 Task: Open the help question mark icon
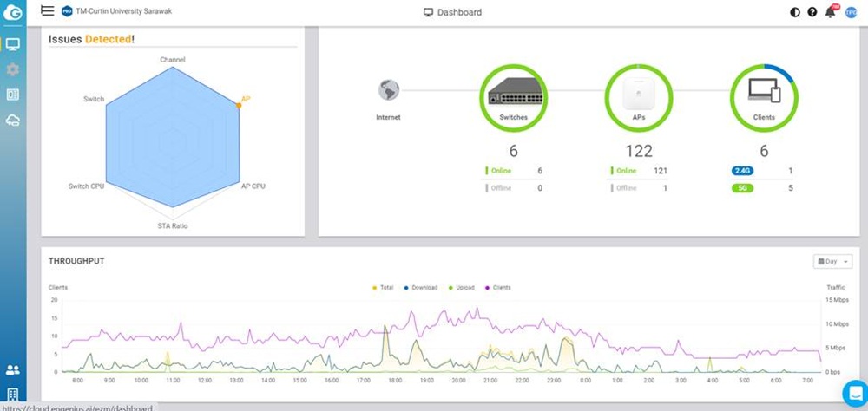click(812, 12)
